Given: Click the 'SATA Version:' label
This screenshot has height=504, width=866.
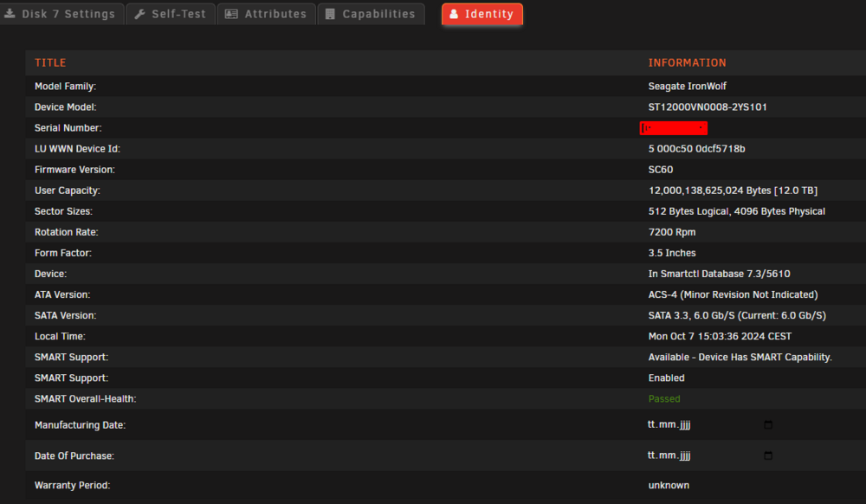Looking at the screenshot, I should (x=65, y=316).
